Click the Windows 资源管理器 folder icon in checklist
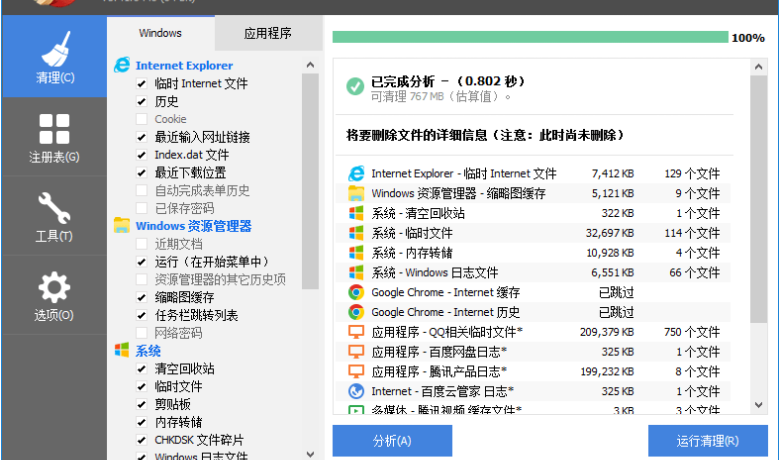Screen dimensions: 780x460 click(122, 226)
